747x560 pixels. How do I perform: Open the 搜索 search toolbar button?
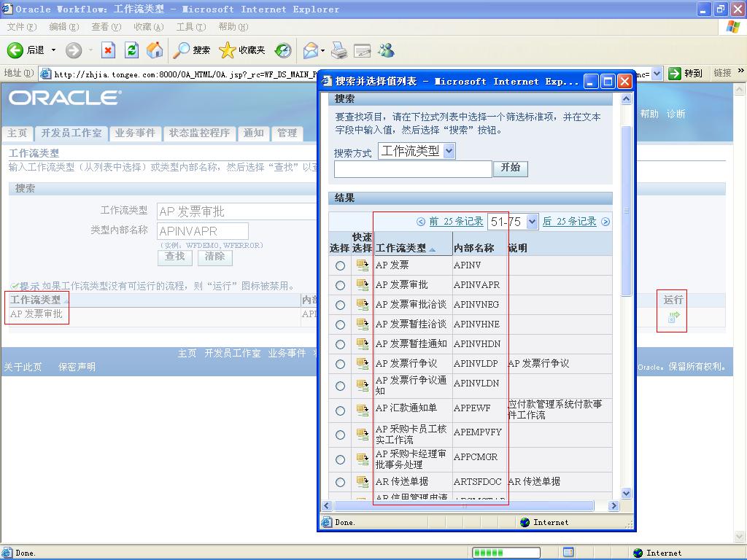pyautogui.click(x=192, y=50)
